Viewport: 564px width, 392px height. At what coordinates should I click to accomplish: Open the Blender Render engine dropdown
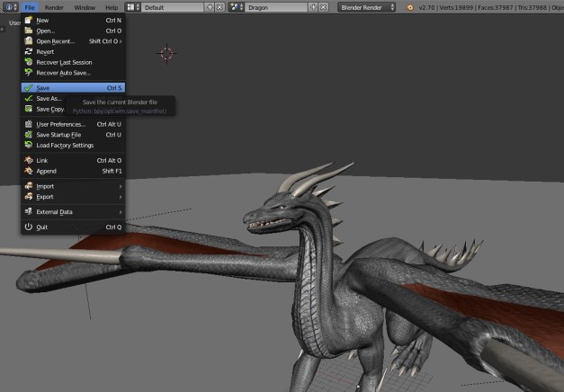click(367, 6)
